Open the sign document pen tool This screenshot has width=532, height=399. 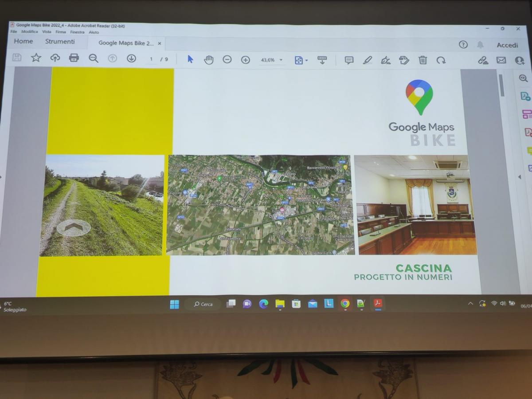pos(386,60)
